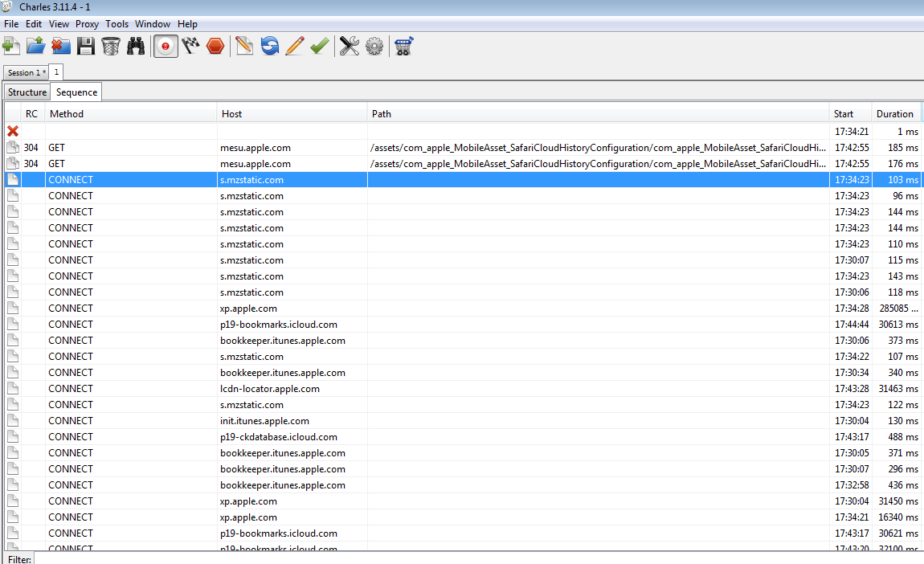This screenshot has width=924, height=564.
Task: Toggle throttling with the checkered flags icon
Action: click(190, 46)
